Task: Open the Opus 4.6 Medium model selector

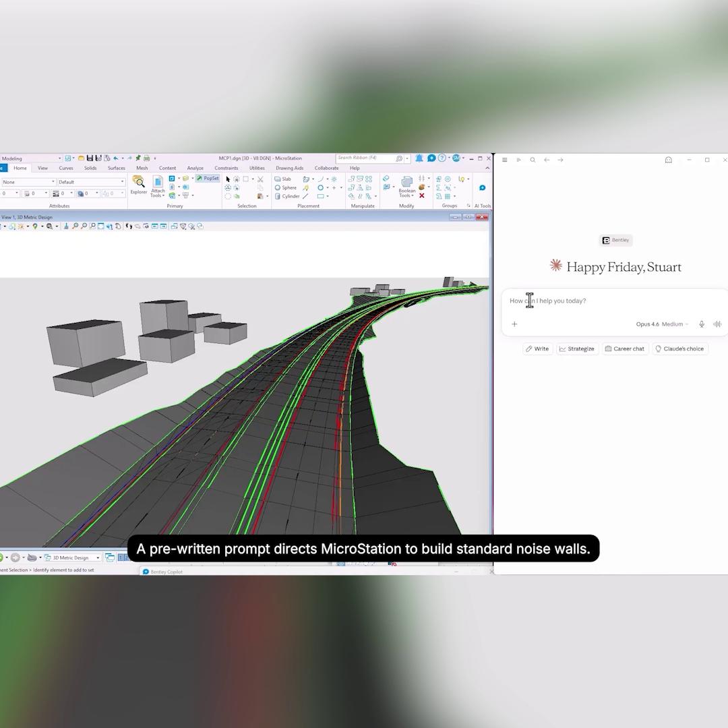Action: pyautogui.click(x=662, y=324)
